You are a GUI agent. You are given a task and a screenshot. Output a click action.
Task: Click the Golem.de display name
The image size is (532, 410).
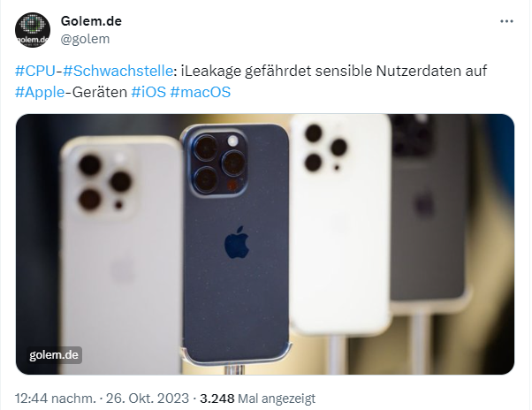(x=91, y=21)
